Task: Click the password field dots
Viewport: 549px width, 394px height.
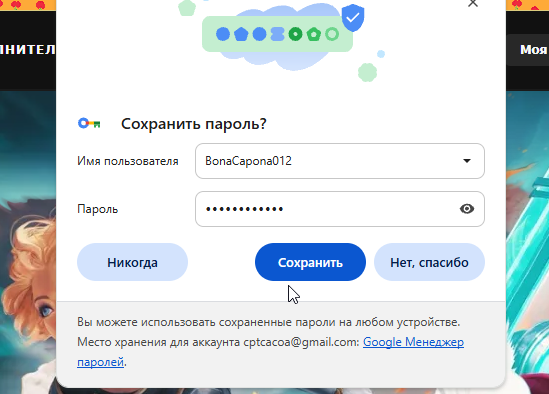Action: (340, 209)
